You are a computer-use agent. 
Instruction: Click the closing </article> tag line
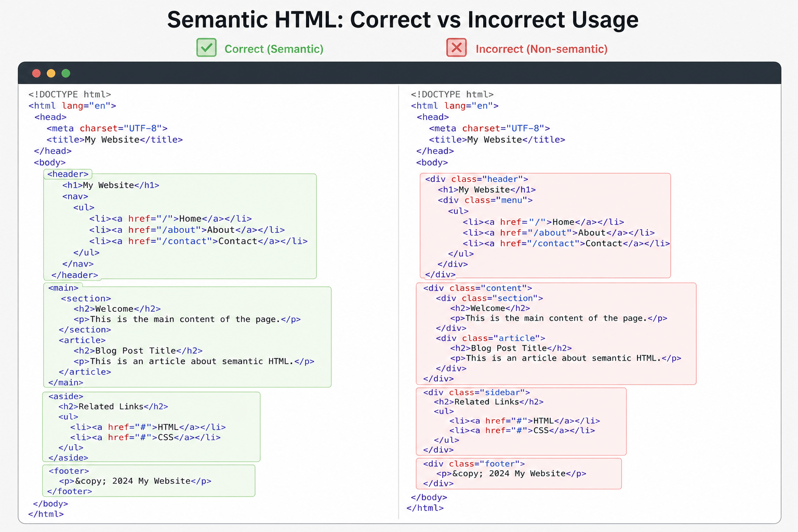(85, 372)
